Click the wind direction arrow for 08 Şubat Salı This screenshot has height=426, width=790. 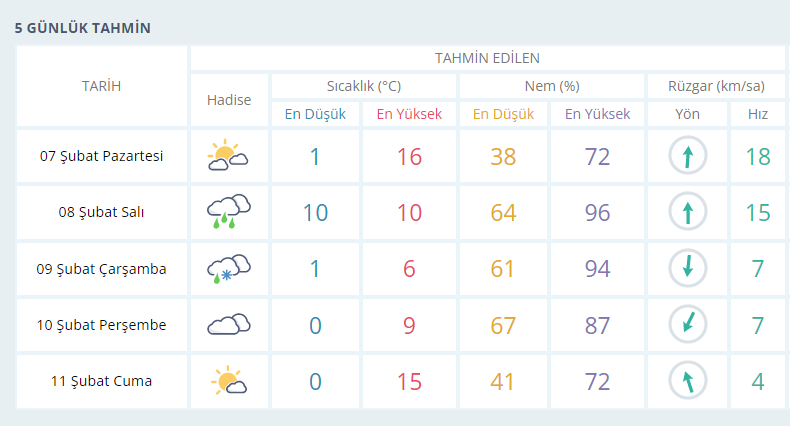pyautogui.click(x=688, y=211)
